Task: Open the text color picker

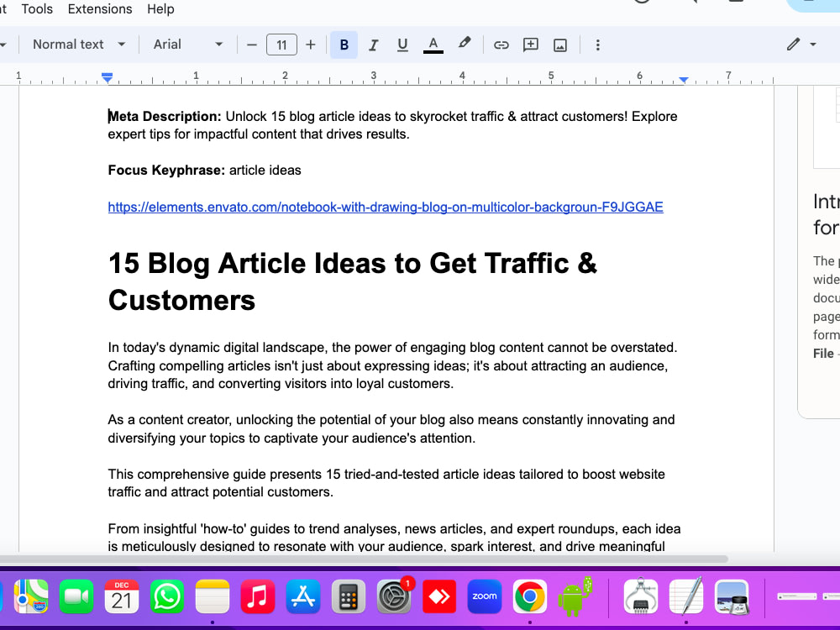Action: pos(433,45)
